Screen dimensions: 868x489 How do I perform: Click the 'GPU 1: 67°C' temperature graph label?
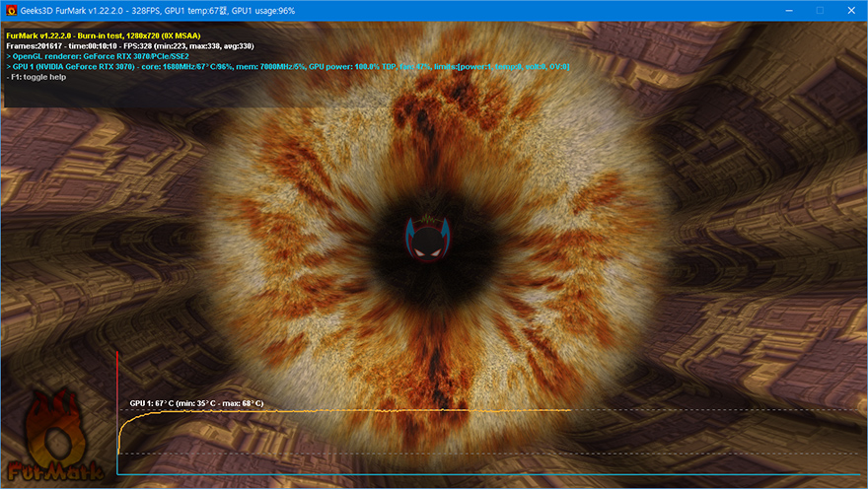(x=196, y=403)
